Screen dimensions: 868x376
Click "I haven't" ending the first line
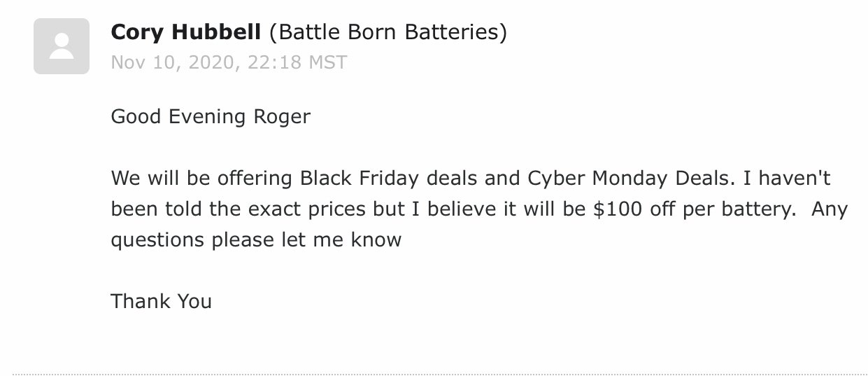[787, 178]
